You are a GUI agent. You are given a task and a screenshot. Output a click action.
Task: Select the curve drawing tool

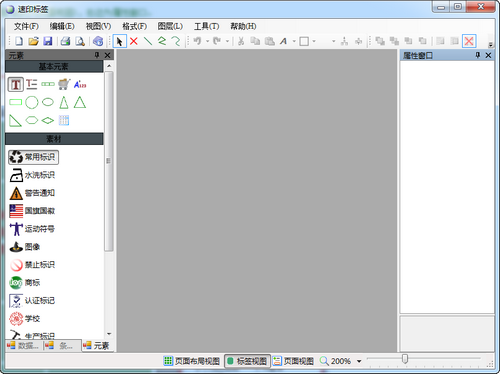(x=176, y=41)
